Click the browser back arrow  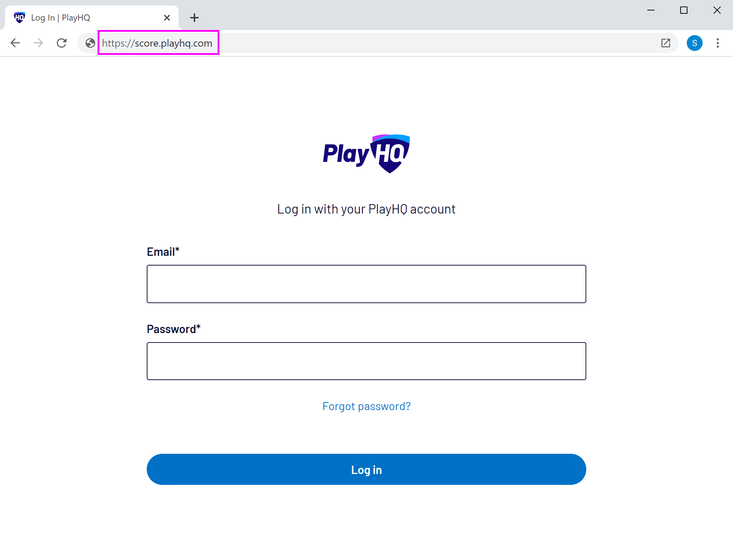coord(15,43)
